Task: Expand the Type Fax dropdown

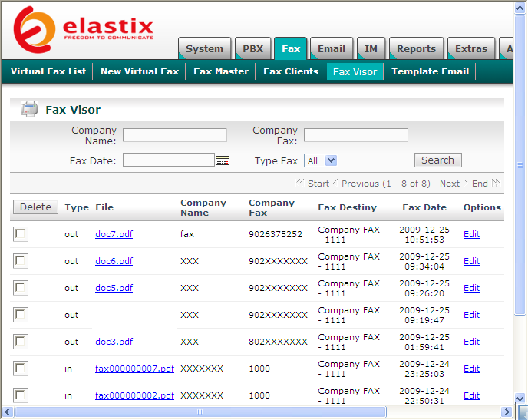Action: (x=322, y=160)
